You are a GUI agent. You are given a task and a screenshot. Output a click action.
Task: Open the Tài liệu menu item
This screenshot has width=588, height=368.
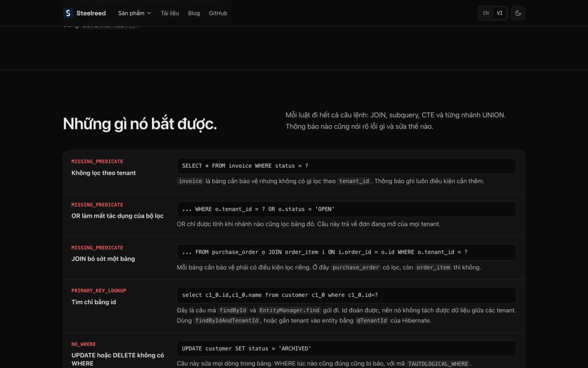tap(170, 13)
